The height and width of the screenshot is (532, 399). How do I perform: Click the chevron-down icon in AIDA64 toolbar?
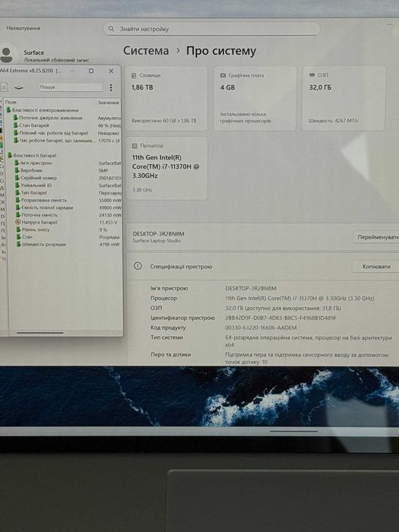pyautogui.click(x=19, y=87)
